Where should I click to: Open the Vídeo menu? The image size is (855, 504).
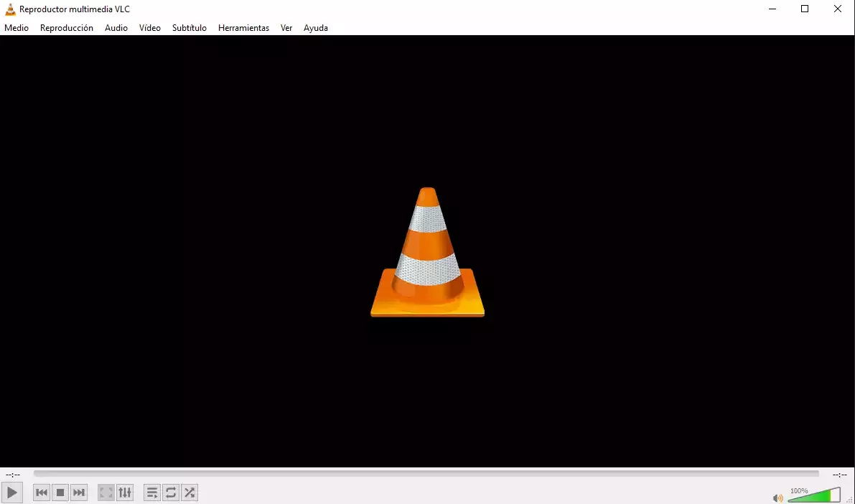(x=150, y=28)
